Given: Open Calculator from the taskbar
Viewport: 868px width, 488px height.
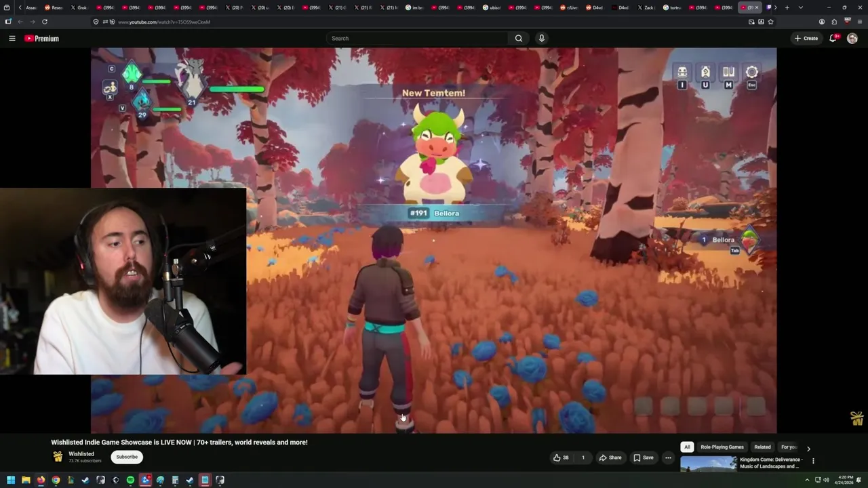Looking at the screenshot, I should click(x=175, y=480).
